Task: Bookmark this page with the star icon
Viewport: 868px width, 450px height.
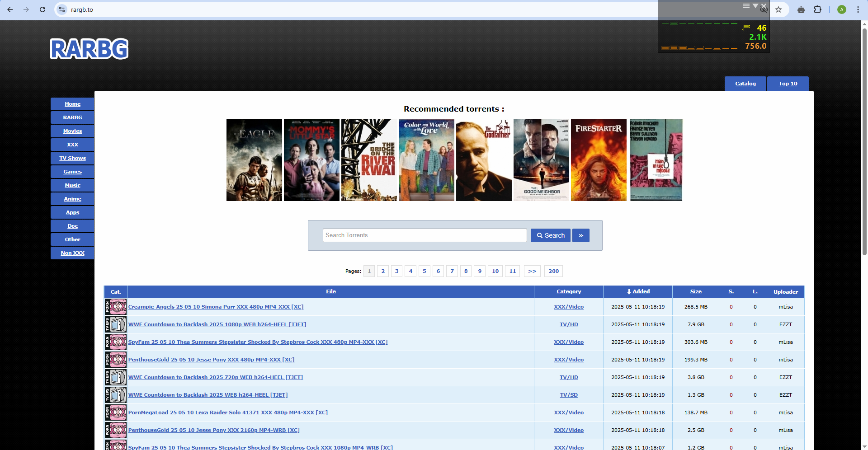Action: point(778,9)
